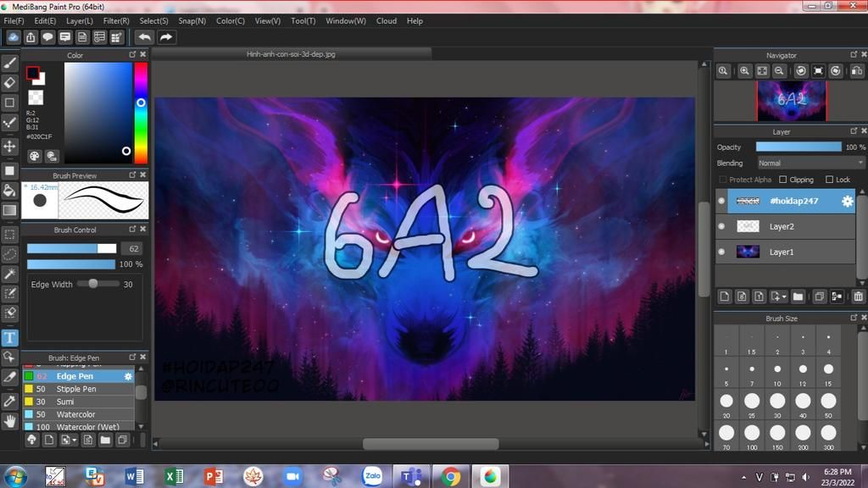Toggle the Protect Alpha checkbox
The image size is (868, 488).
point(722,180)
